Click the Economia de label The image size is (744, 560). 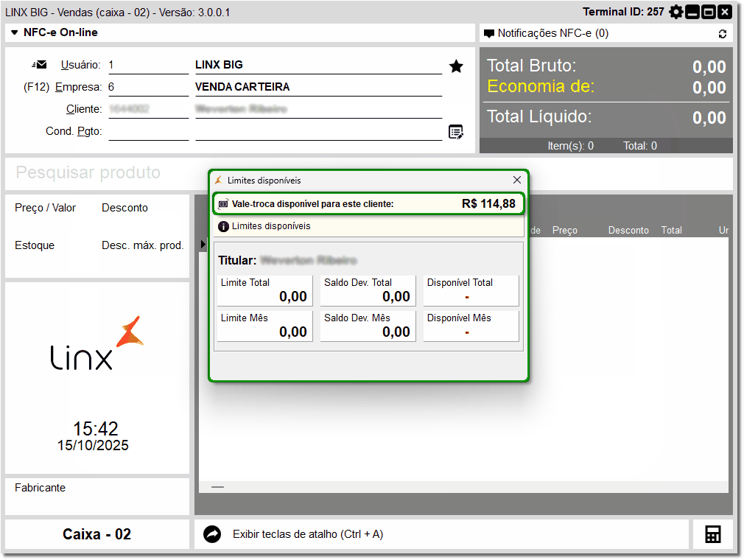tap(541, 87)
